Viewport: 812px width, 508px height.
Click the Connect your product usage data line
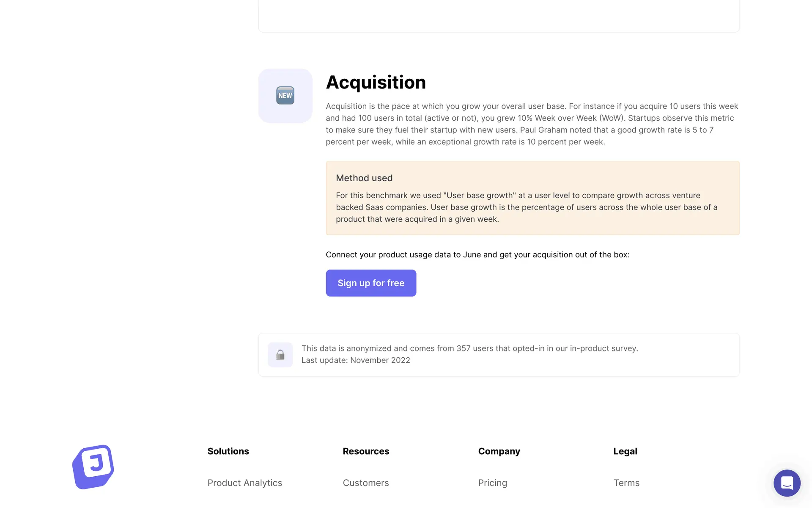(x=477, y=255)
